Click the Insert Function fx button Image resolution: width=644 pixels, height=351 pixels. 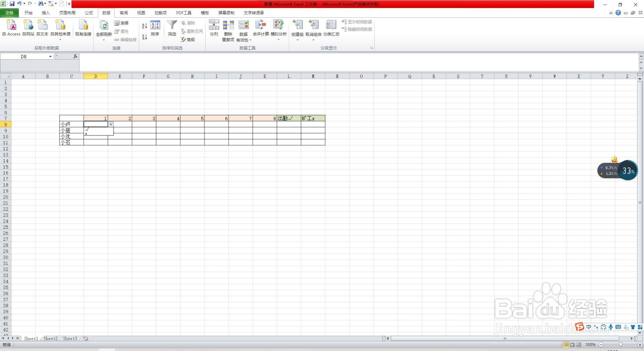[75, 56]
